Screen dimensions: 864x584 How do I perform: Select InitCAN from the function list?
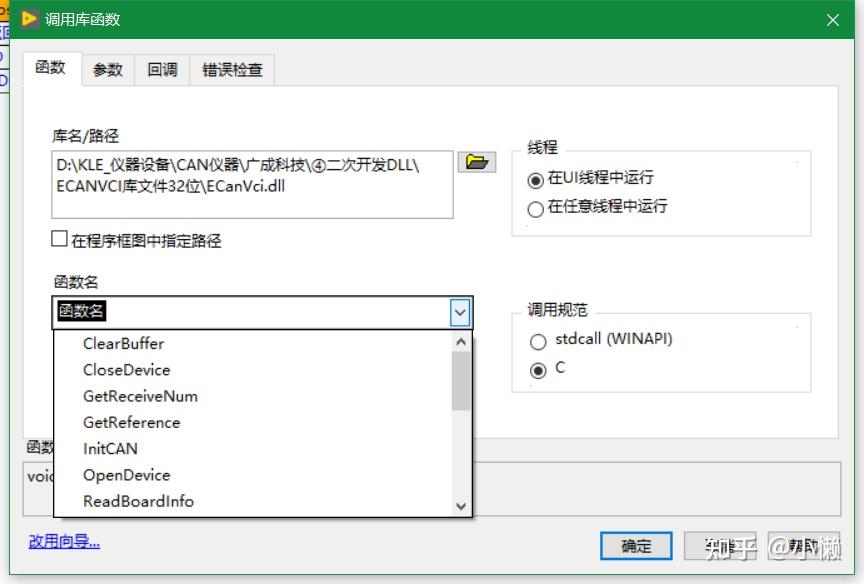pos(109,449)
